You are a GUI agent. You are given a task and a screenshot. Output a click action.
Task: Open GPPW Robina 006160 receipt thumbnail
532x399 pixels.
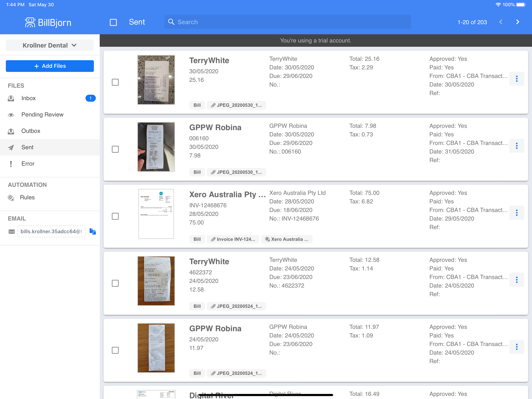[x=156, y=147]
